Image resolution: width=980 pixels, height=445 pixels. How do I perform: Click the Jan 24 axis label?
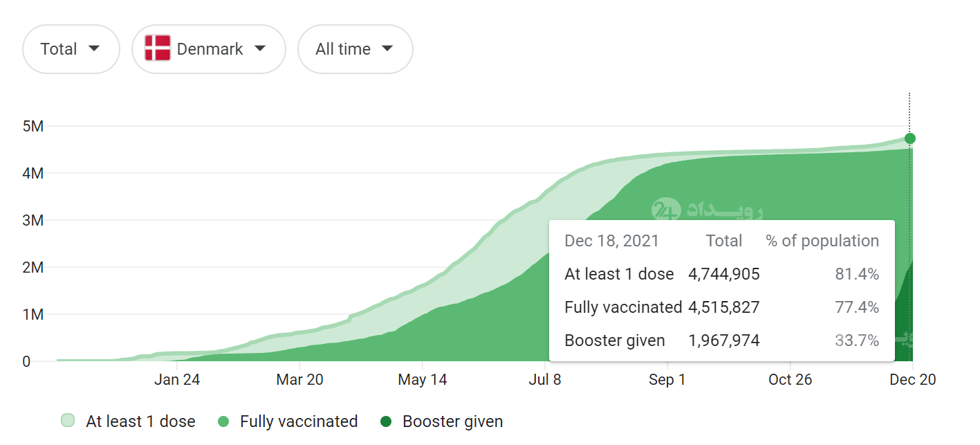tap(177, 379)
